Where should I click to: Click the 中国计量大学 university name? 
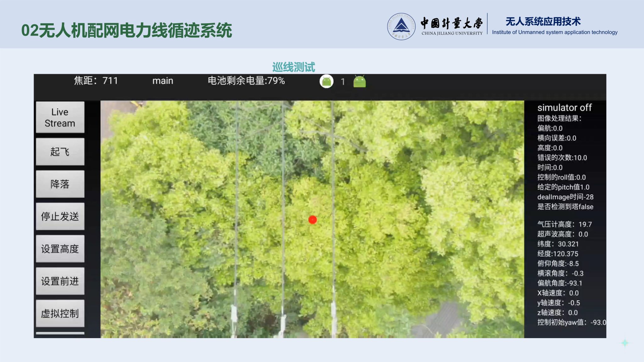tap(452, 23)
